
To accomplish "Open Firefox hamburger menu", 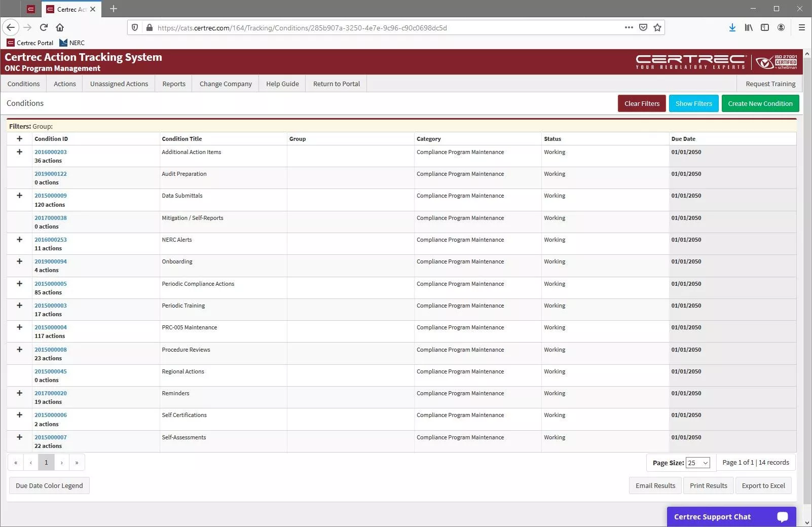I will pyautogui.click(x=801, y=27).
